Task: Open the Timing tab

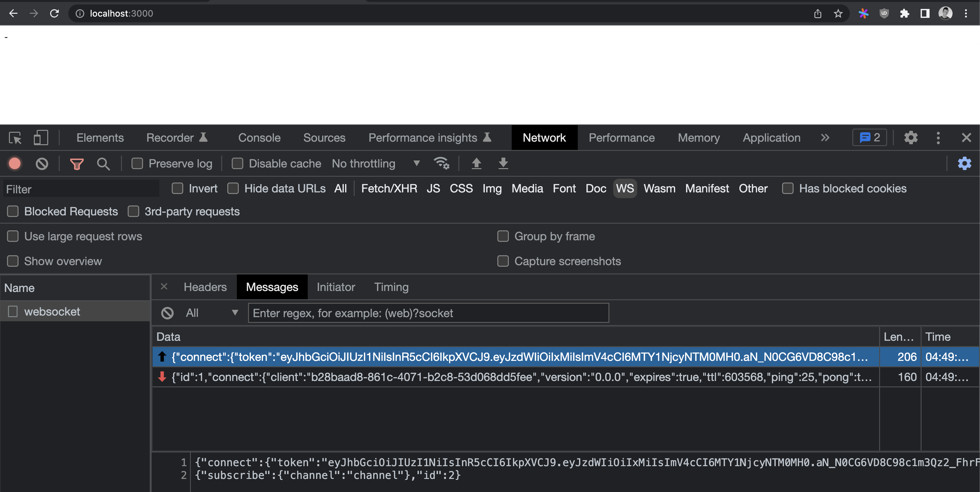Action: point(391,287)
